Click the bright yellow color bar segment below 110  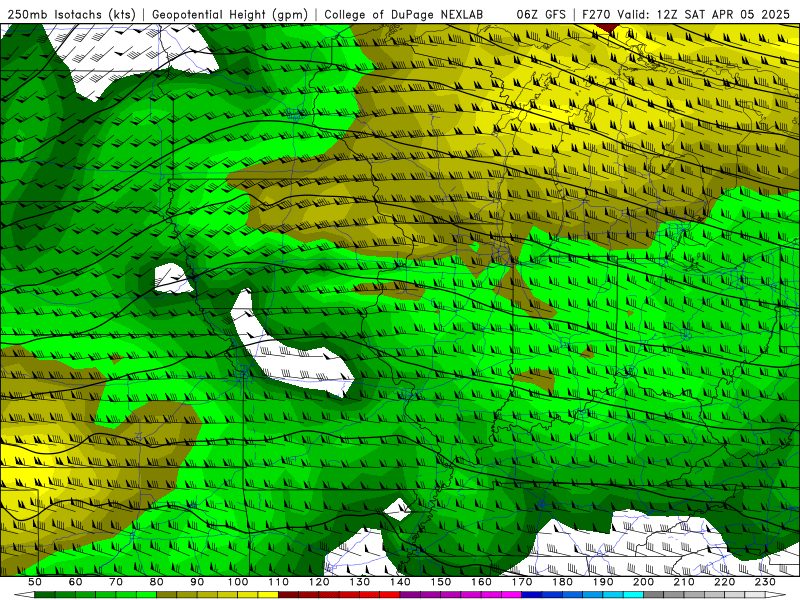268,595
